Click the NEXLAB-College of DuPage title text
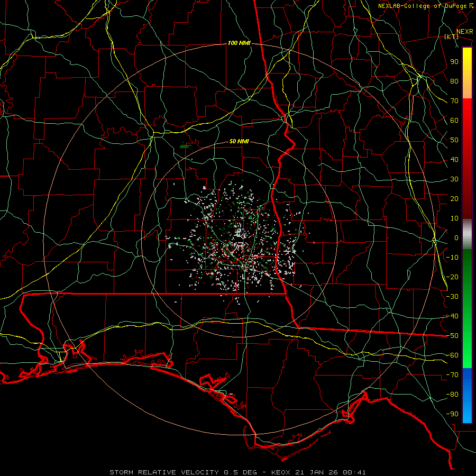Screen dimensions: 476x476 (422, 6)
